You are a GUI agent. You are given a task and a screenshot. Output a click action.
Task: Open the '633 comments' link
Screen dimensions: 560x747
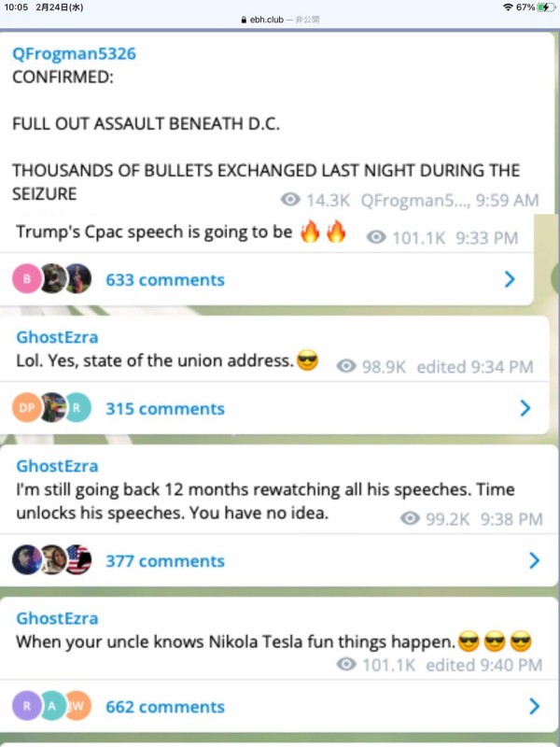tap(164, 279)
